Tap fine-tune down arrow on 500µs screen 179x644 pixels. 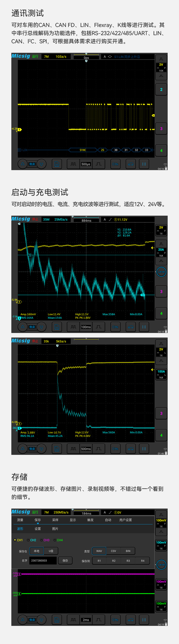pos(41,164)
